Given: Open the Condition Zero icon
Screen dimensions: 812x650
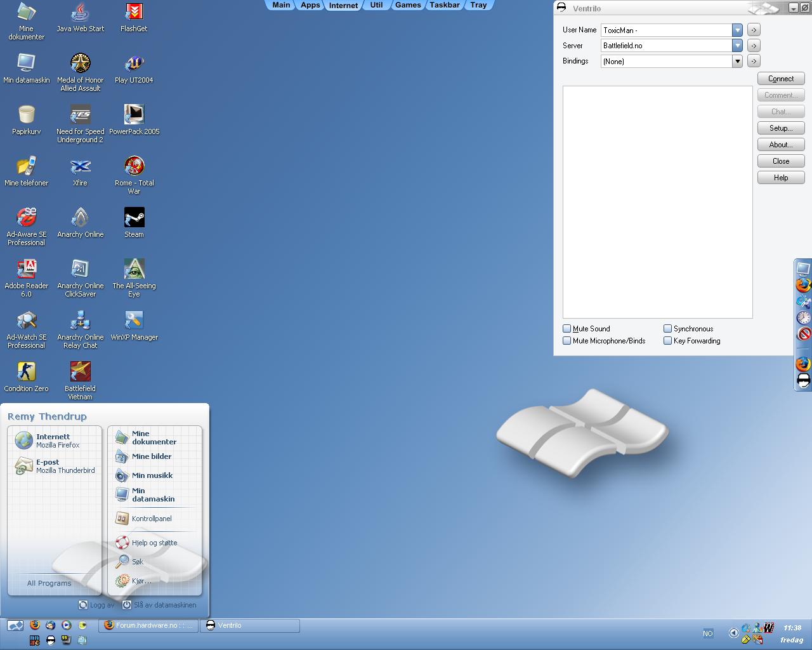Looking at the screenshot, I should click(26, 376).
